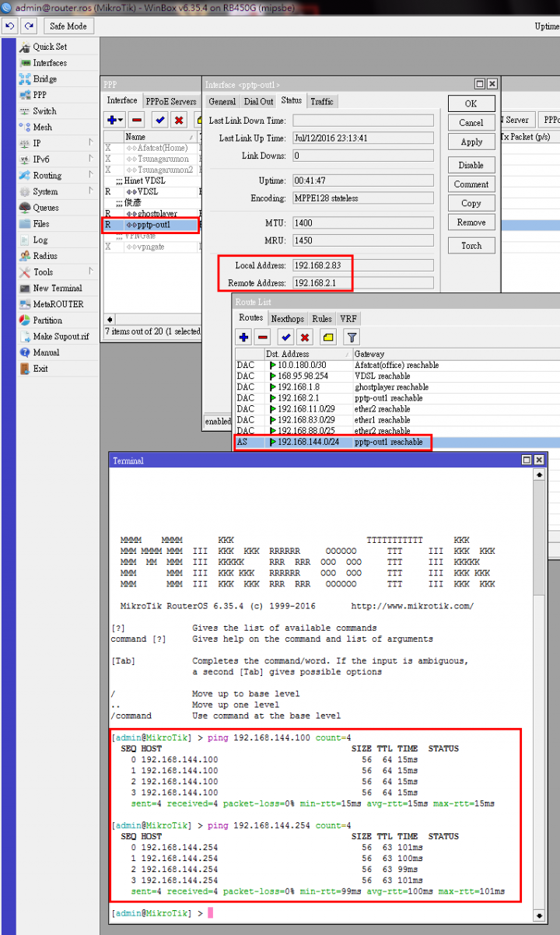Sort by Dst. Address column header

[x=307, y=354]
